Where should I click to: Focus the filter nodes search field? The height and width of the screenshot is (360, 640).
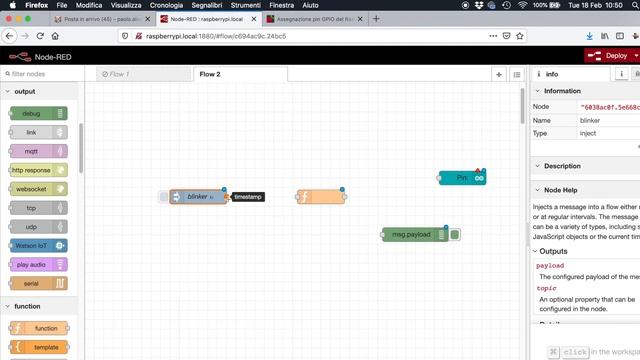click(x=42, y=74)
